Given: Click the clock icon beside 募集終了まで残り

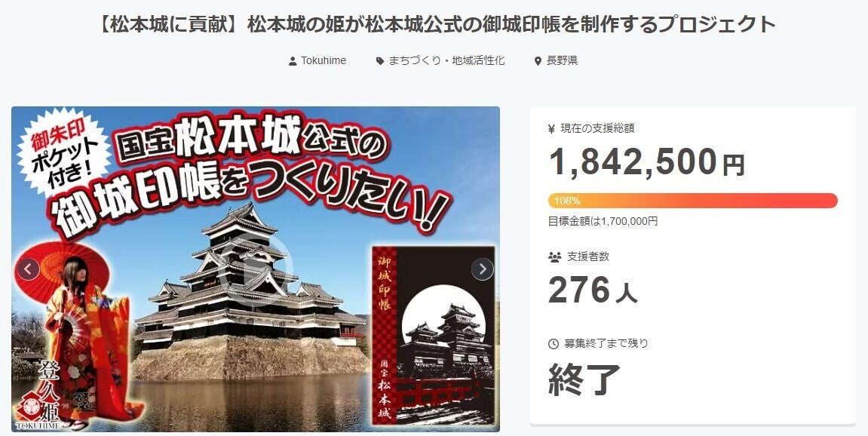Looking at the screenshot, I should click(x=553, y=344).
